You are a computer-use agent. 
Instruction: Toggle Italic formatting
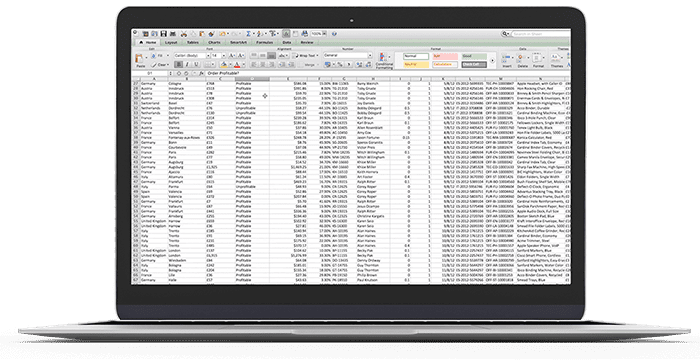187,65
